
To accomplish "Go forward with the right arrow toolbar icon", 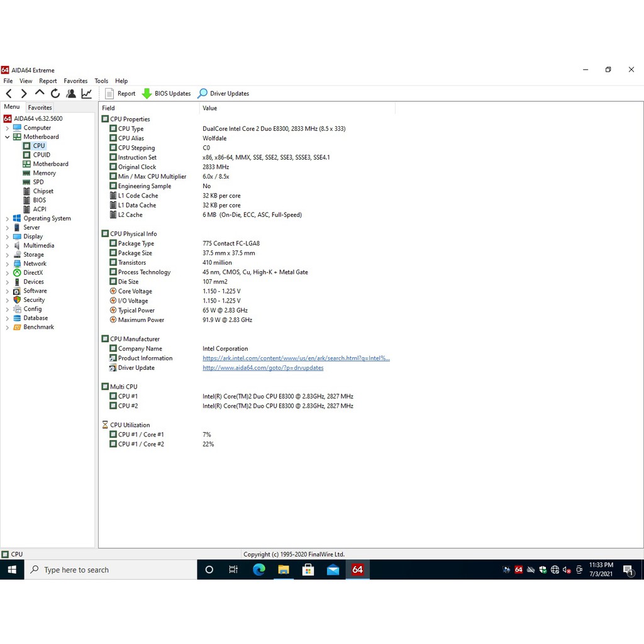I will tap(24, 94).
